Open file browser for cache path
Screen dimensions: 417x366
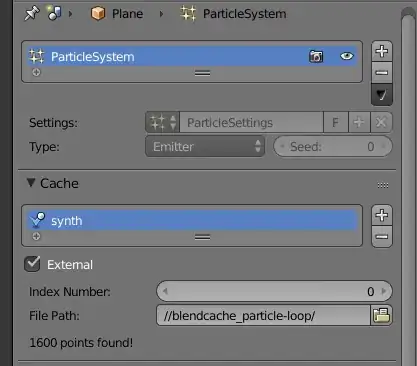(x=381, y=315)
